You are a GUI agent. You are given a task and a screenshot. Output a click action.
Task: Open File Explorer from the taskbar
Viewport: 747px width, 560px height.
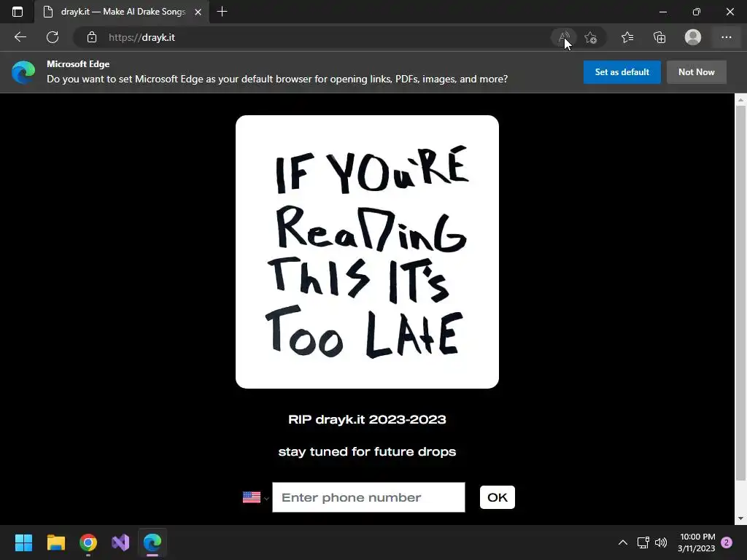[55, 542]
